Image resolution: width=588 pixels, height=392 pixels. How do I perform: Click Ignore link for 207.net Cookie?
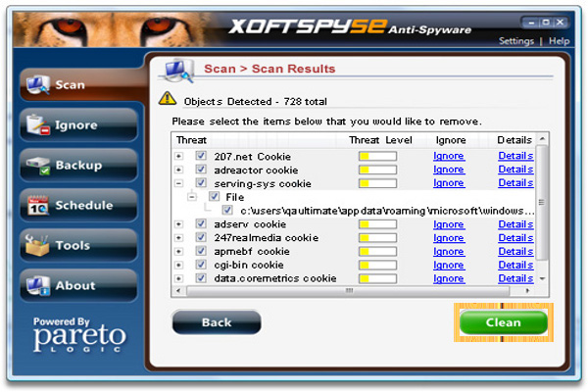[x=449, y=156]
